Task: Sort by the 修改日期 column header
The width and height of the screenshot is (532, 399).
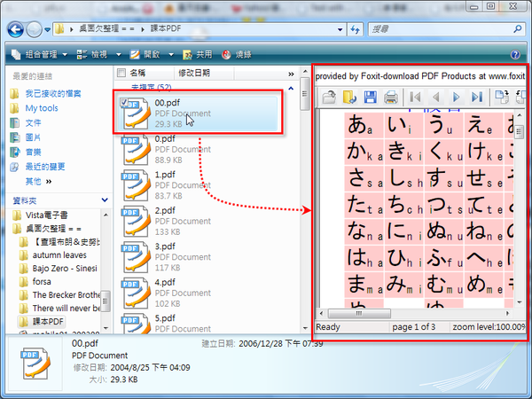Action: click(x=194, y=73)
